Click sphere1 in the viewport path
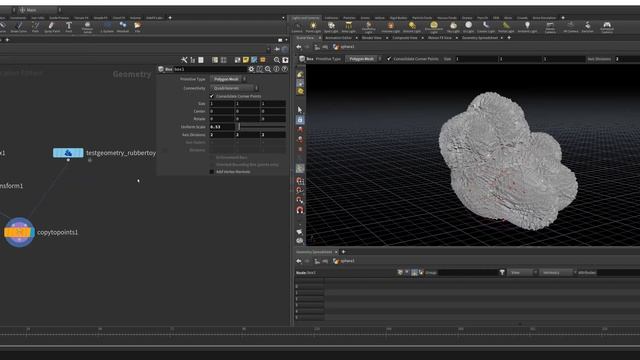The width and height of the screenshot is (640, 360). (x=344, y=47)
